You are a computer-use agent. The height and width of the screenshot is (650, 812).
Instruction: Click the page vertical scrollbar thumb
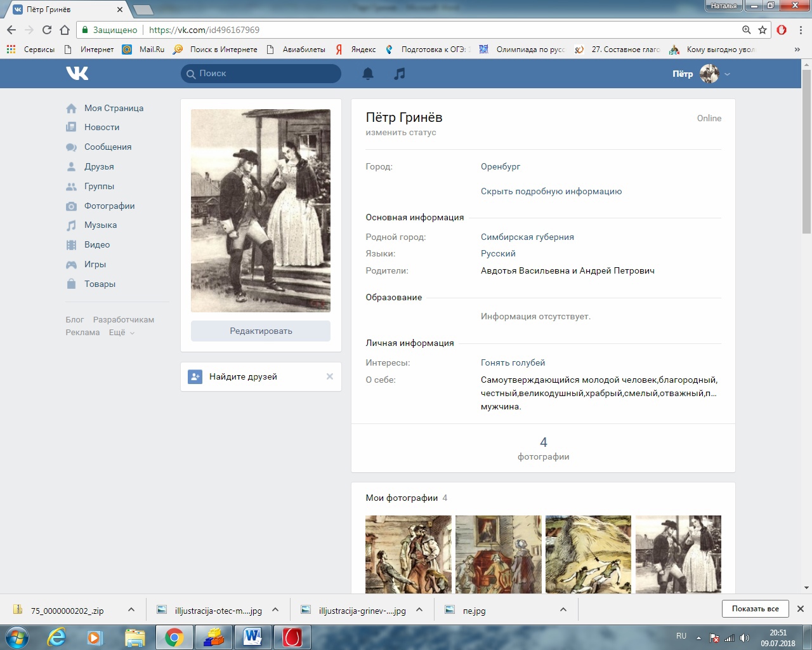click(806, 151)
